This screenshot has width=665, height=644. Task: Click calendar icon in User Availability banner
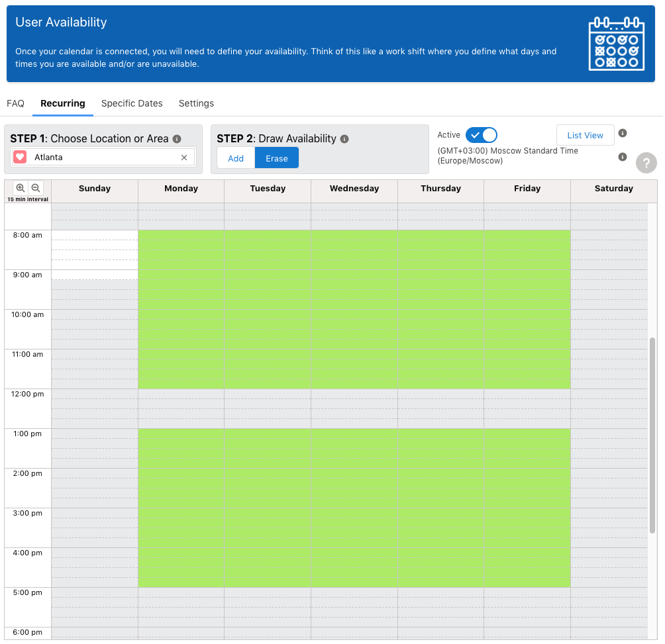point(616,44)
